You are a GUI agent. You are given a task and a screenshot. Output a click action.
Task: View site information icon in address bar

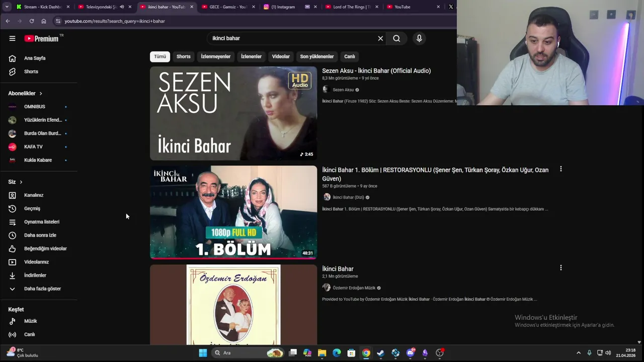tap(58, 21)
